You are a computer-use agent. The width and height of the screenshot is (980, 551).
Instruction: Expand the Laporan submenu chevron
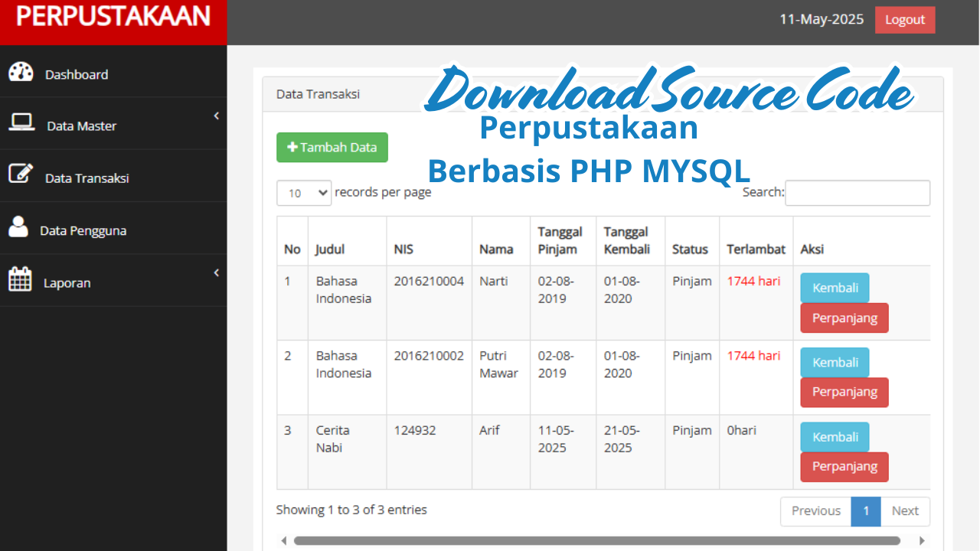coord(215,272)
